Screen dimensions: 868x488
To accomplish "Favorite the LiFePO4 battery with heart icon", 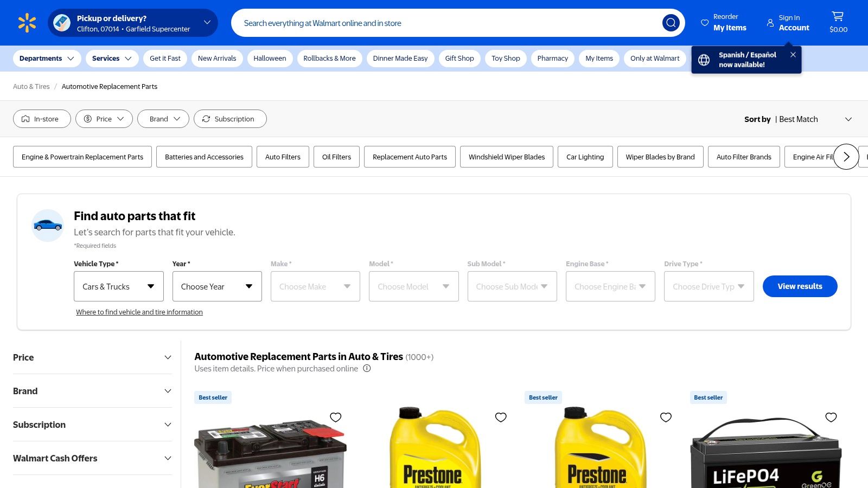I will tap(831, 417).
